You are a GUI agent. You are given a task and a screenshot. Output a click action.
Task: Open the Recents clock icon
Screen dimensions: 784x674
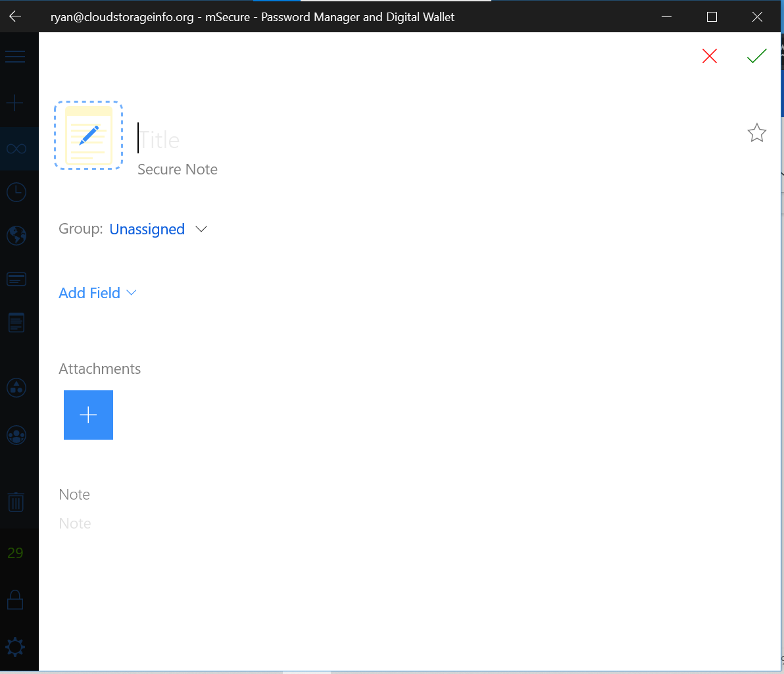click(15, 192)
